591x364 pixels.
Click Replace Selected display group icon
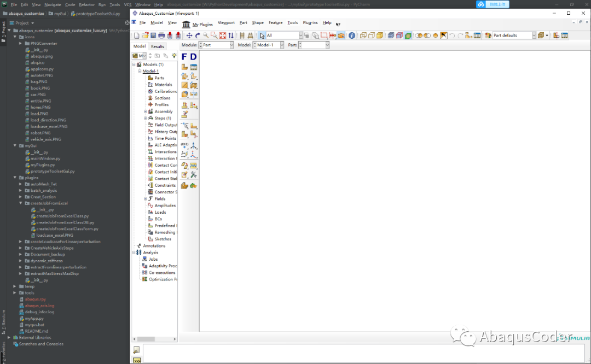tap(419, 36)
